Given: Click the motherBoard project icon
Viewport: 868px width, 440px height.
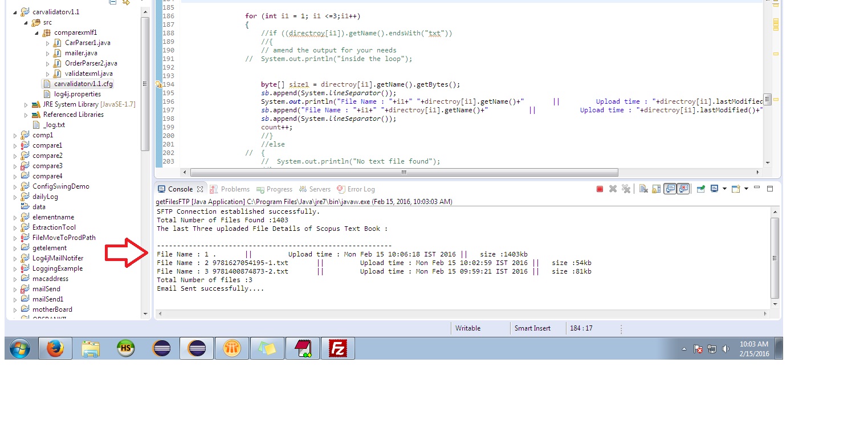Looking at the screenshot, I should coord(25,309).
